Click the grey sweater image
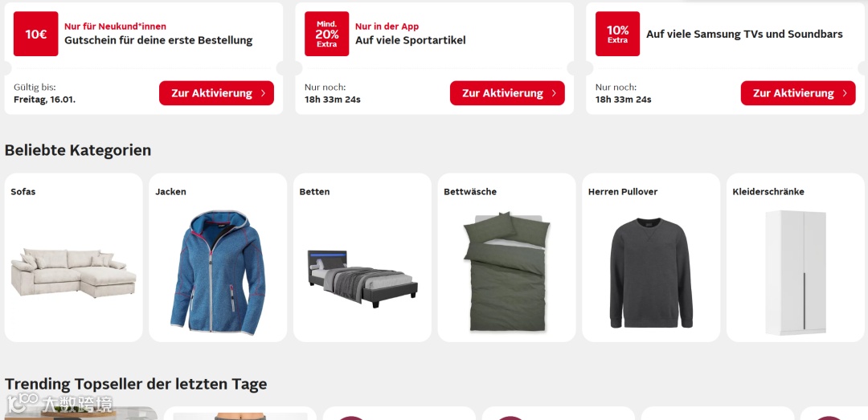Image resolution: width=868 pixels, height=420 pixels. tap(651, 273)
